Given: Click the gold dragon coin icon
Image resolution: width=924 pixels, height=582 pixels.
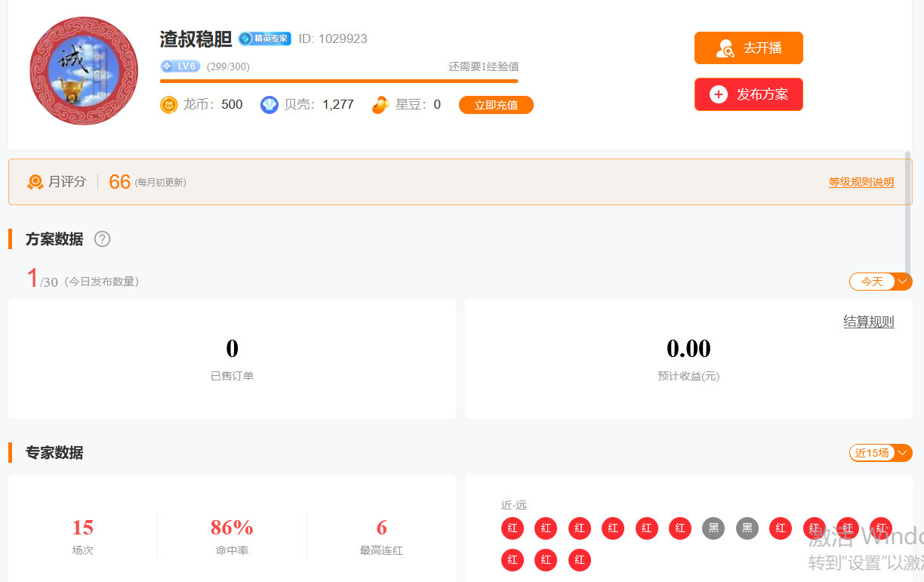Looking at the screenshot, I should 168,105.
